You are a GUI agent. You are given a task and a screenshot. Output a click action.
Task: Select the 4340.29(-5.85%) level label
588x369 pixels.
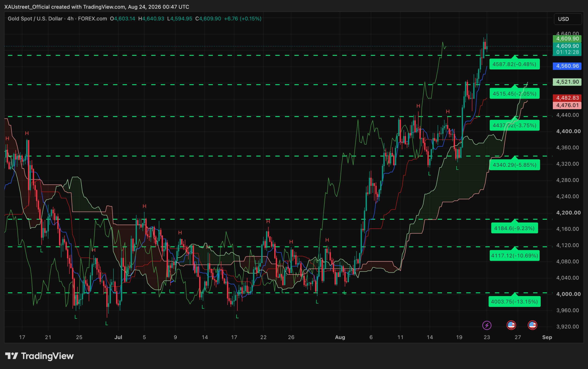pyautogui.click(x=514, y=165)
